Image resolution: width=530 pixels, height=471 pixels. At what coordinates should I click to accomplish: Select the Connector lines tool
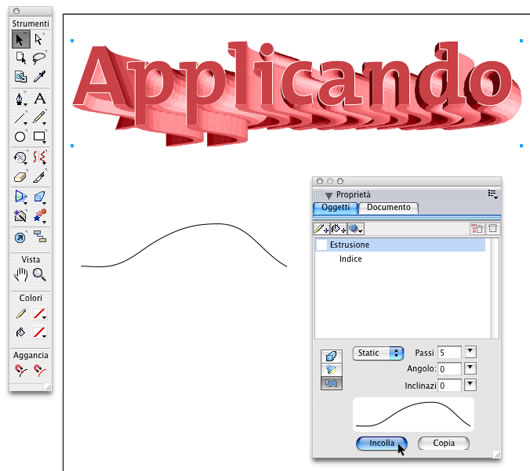(40, 237)
